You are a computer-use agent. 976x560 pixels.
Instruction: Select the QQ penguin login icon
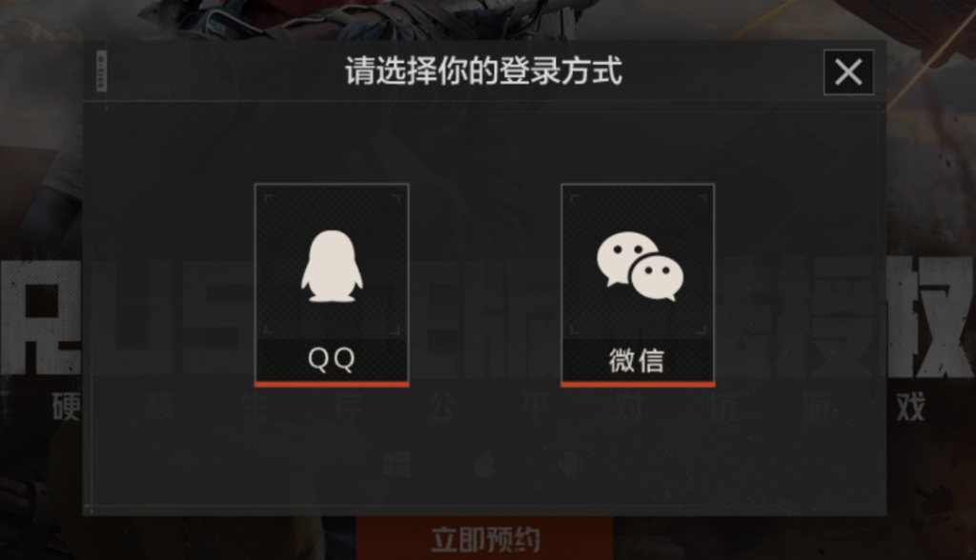(332, 267)
